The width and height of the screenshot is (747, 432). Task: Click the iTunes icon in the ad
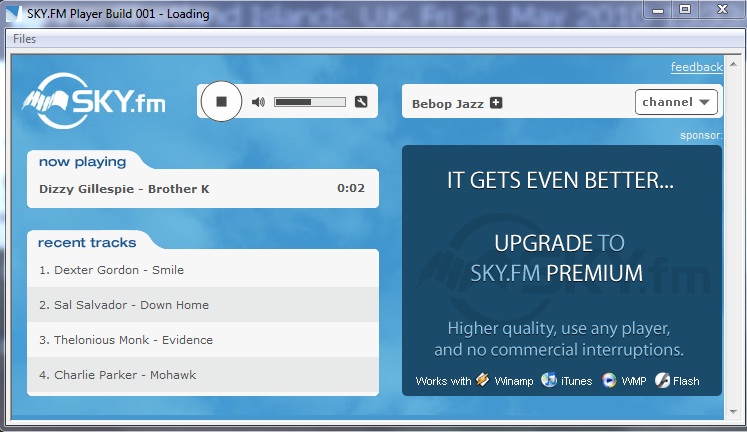(549, 380)
